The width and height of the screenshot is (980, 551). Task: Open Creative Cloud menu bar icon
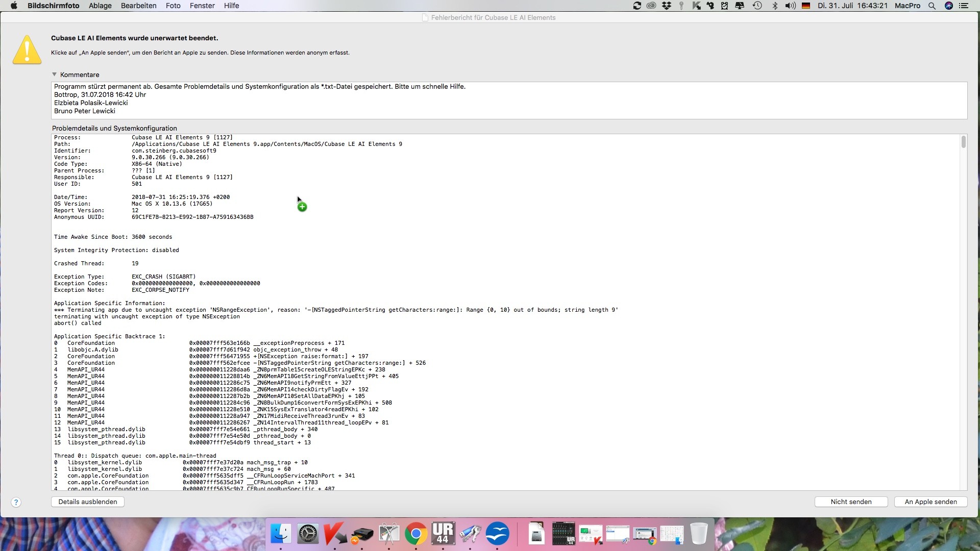(x=651, y=6)
